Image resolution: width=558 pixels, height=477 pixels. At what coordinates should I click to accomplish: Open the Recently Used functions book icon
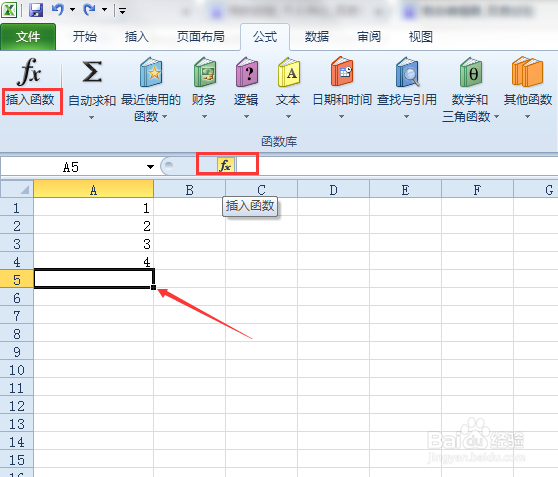point(151,72)
